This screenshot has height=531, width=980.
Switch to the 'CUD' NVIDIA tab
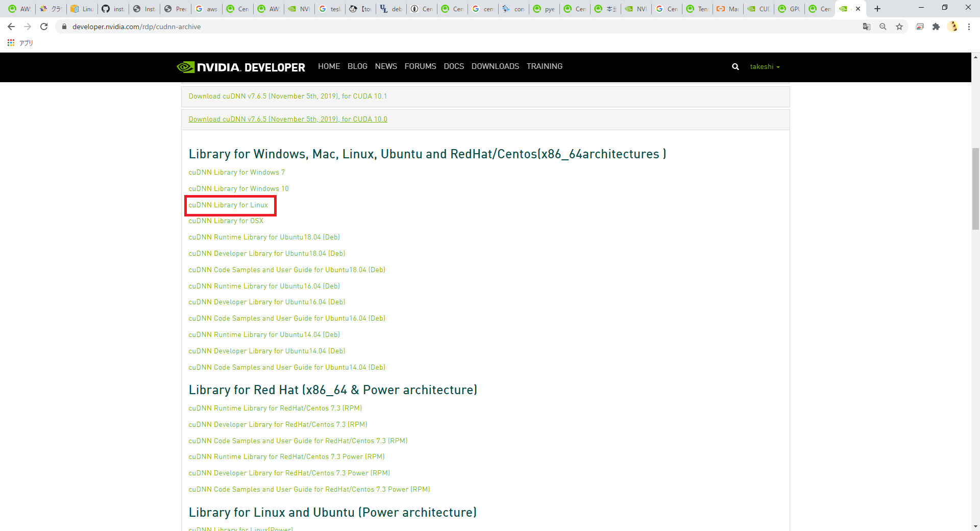(x=758, y=9)
